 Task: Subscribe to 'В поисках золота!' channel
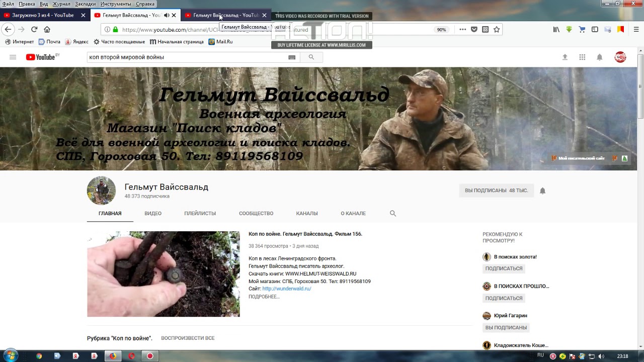point(504,268)
